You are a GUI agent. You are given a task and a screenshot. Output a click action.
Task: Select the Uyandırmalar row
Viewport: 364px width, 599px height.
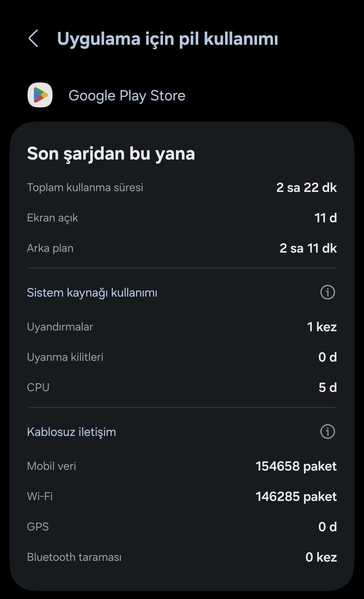(x=181, y=327)
